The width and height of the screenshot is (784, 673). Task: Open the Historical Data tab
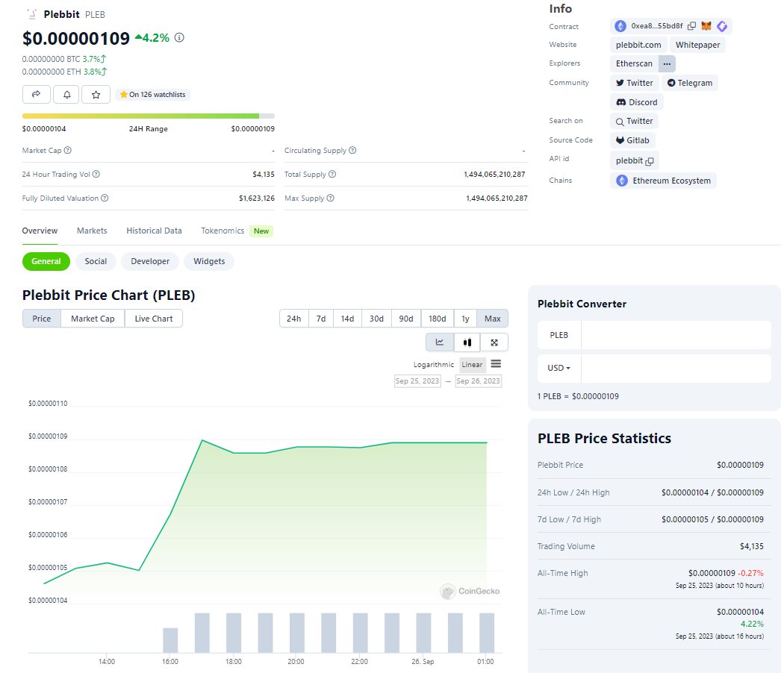point(154,231)
